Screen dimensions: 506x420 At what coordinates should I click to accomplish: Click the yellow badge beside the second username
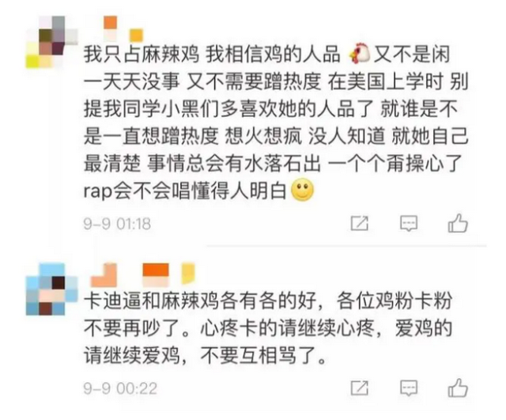coord(188,274)
